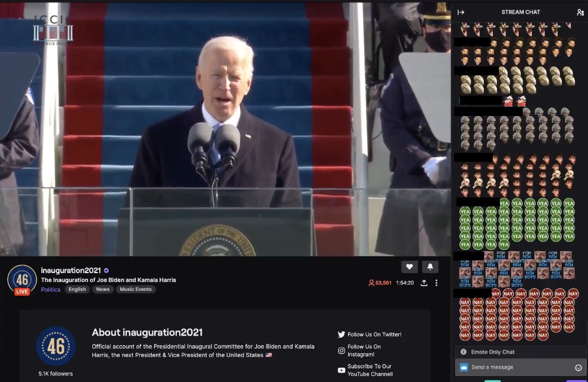Click the large 46 logo in About section
588x382 pixels.
(56, 346)
